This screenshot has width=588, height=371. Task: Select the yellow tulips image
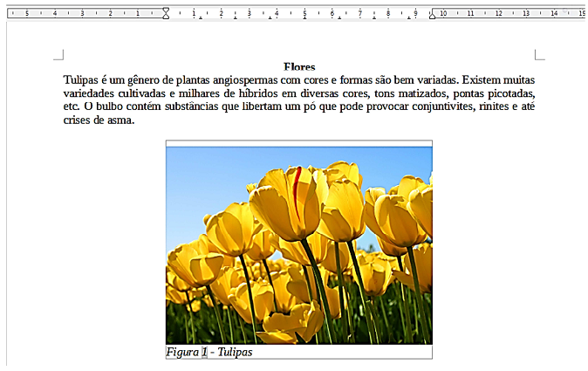click(298, 244)
